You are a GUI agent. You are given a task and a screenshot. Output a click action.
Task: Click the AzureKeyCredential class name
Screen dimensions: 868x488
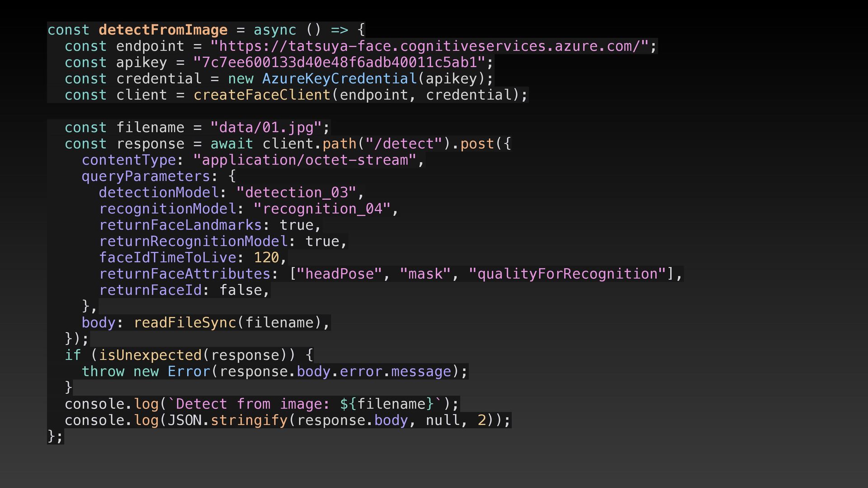339,79
